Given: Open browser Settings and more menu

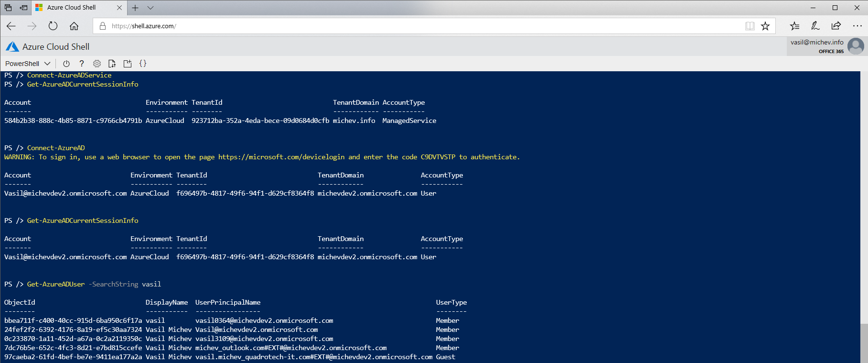Looking at the screenshot, I should (857, 26).
